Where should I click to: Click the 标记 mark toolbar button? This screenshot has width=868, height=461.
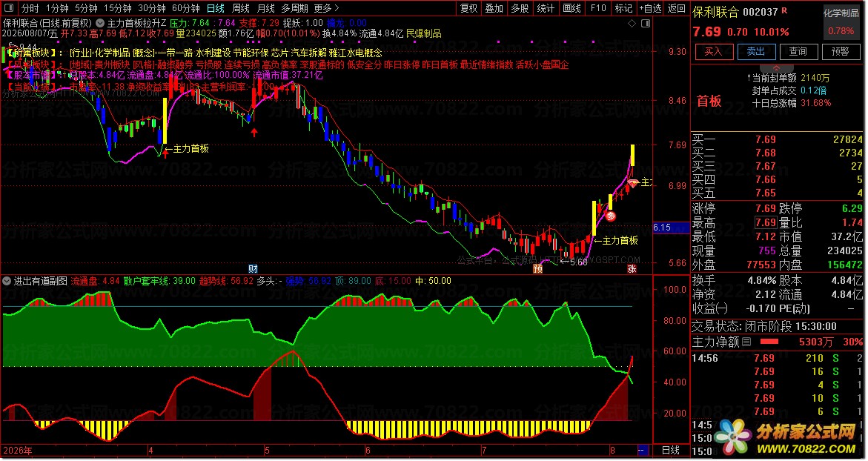[624, 8]
